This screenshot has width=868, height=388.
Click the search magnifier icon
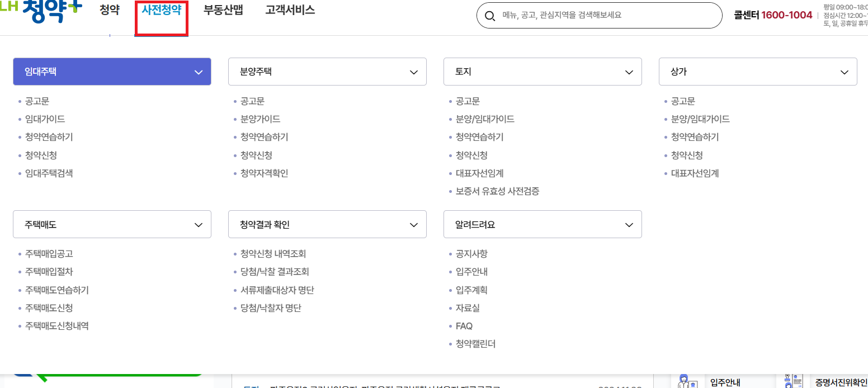coord(490,16)
